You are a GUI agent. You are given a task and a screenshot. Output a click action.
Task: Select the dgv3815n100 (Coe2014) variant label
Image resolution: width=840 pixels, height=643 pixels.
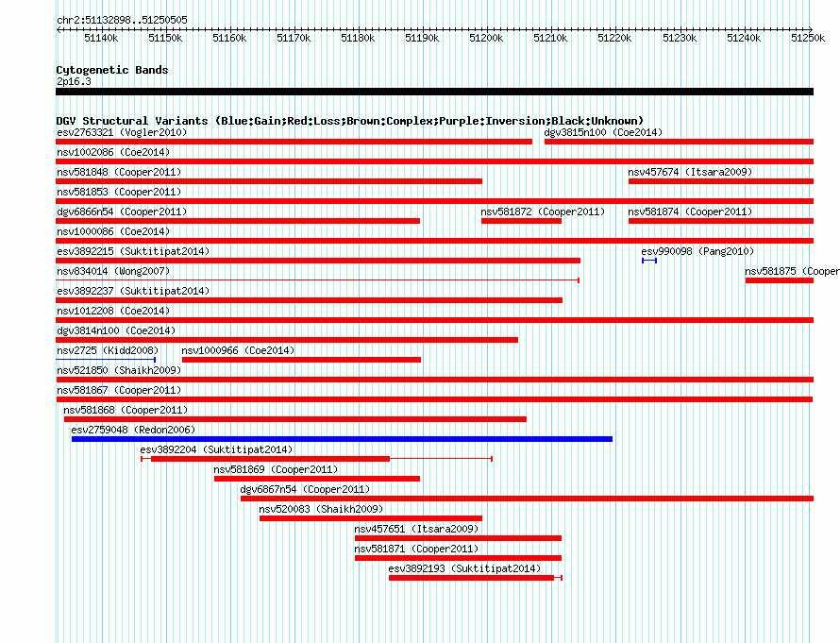tap(603, 132)
